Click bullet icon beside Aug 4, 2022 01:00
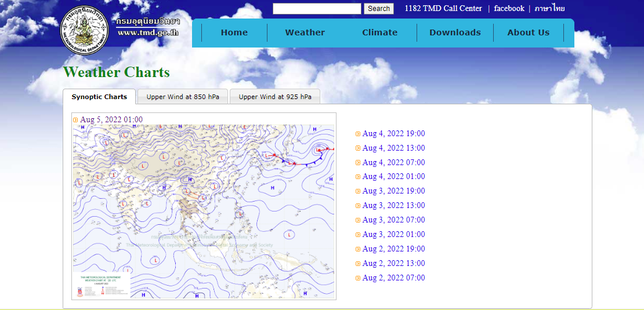Screen dimensions: 644x310 358,177
